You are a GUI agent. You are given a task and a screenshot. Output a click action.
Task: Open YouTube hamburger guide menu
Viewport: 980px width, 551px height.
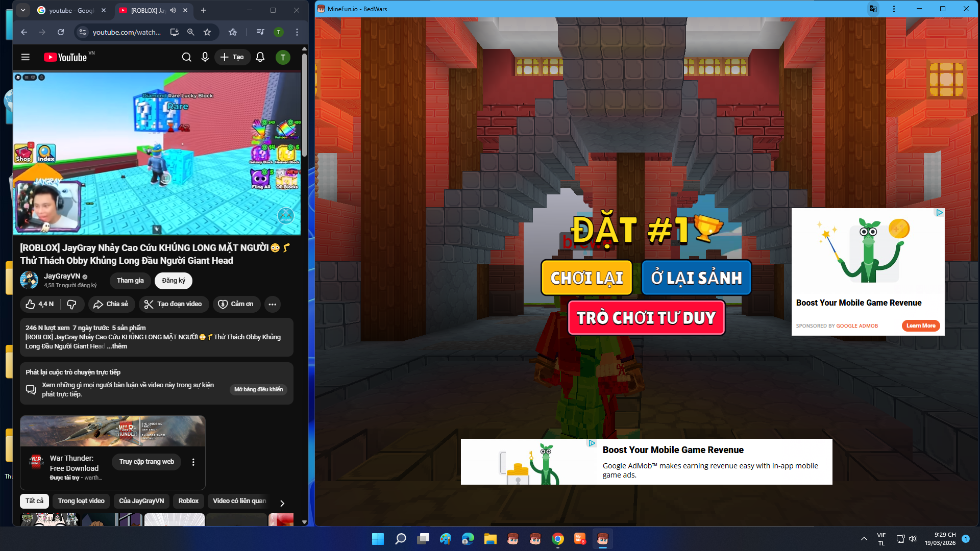[26, 57]
